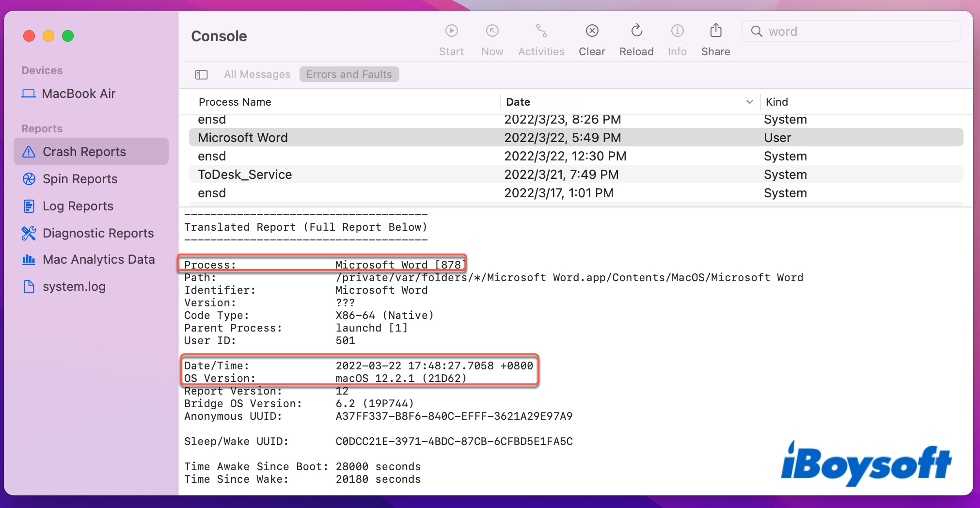980x508 pixels.
Task: Sort by Kind column header
Action: pyautogui.click(x=776, y=102)
